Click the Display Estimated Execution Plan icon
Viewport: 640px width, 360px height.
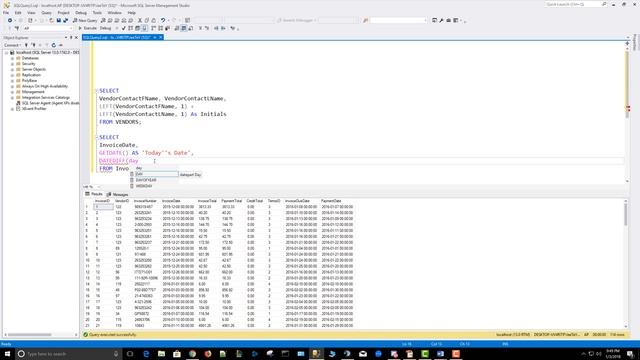point(131,28)
